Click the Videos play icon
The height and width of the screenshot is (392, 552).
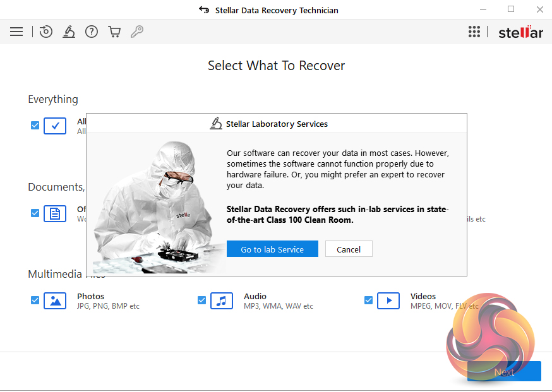point(388,300)
